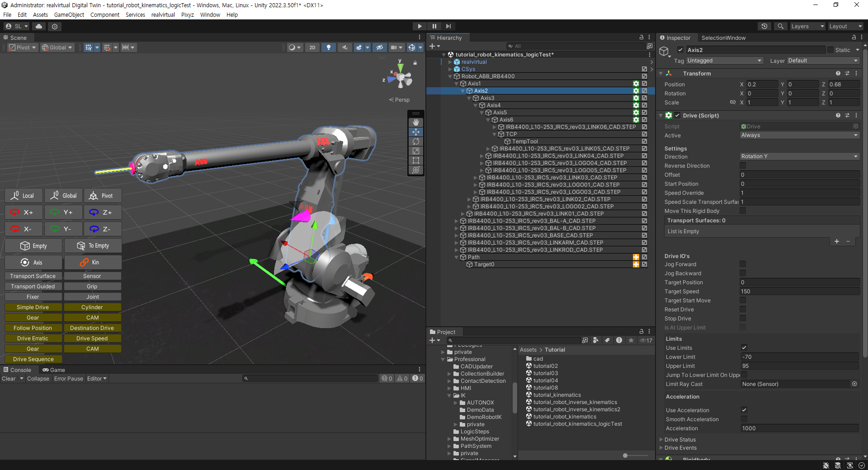
Task: Click the Step frame button
Action: tap(448, 26)
